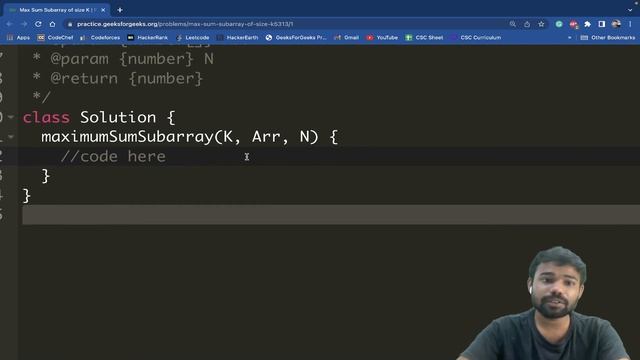Screen dimensions: 640x360
Task: Click the class keyword in the editor
Action: (x=46, y=118)
